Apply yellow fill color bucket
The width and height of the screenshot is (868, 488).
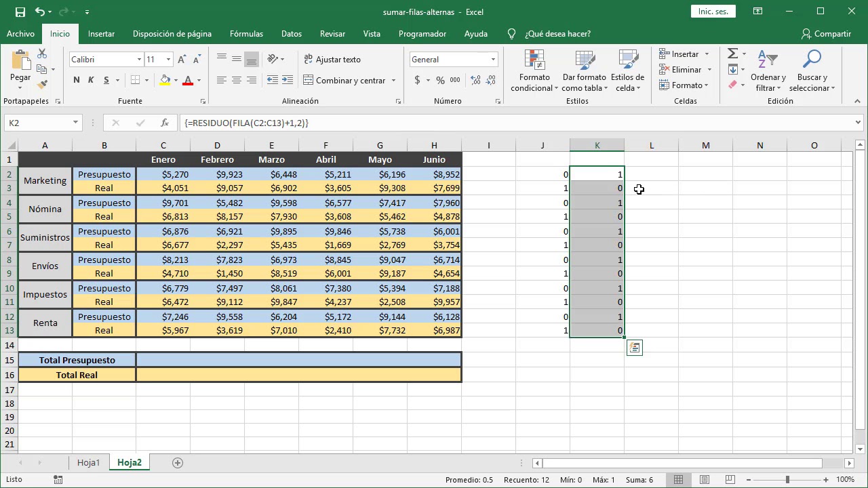[x=165, y=80]
